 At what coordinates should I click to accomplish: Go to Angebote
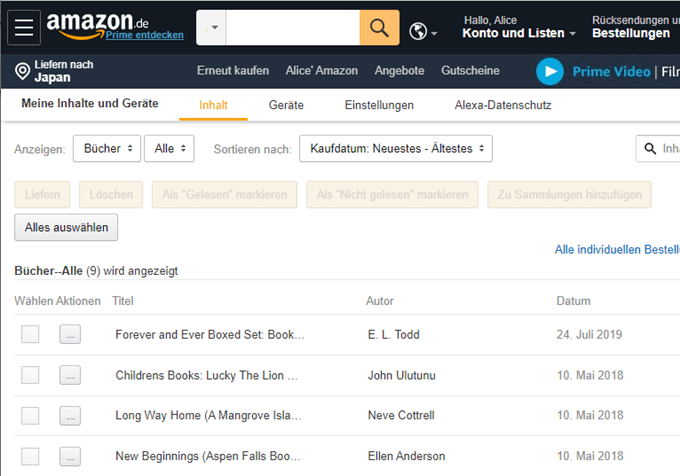click(x=399, y=70)
